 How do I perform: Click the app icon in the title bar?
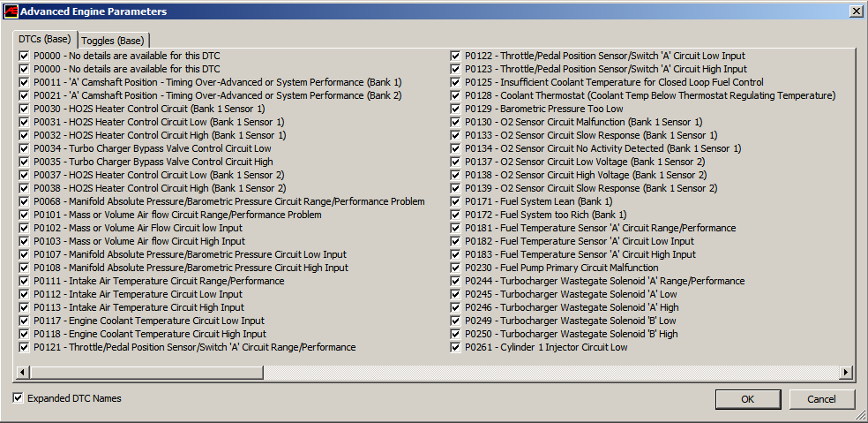click(11, 11)
